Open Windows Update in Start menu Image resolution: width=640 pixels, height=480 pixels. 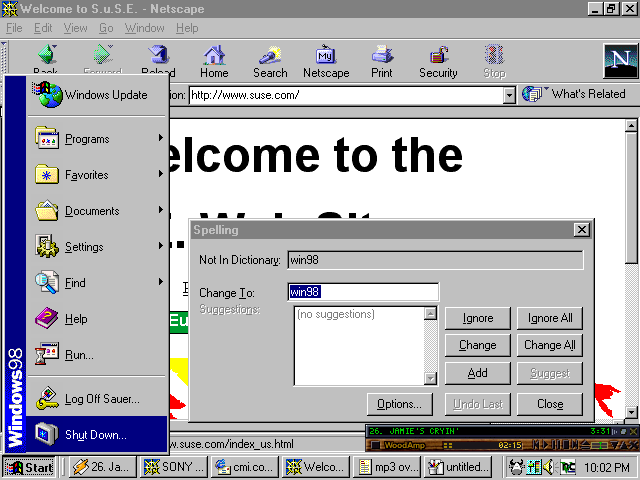tap(97, 95)
